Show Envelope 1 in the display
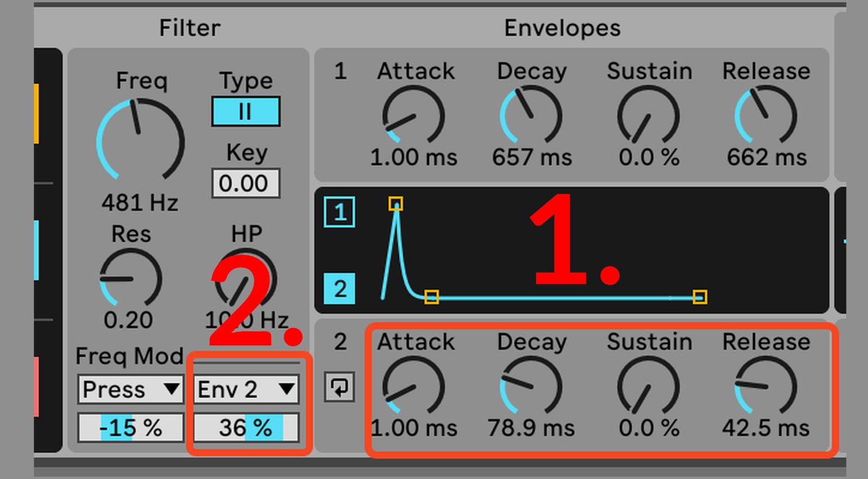 pyautogui.click(x=339, y=212)
